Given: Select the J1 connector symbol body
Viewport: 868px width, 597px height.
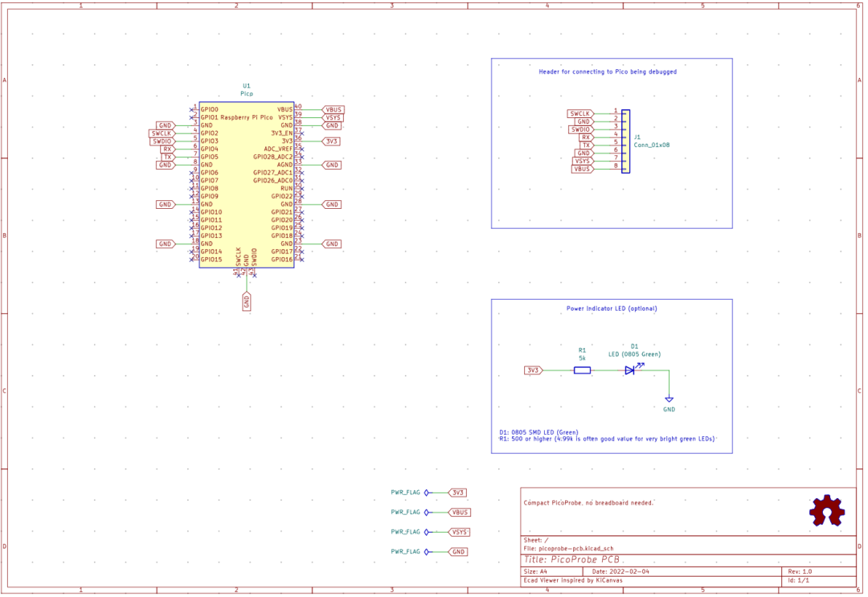Looking at the screenshot, I should (x=625, y=141).
